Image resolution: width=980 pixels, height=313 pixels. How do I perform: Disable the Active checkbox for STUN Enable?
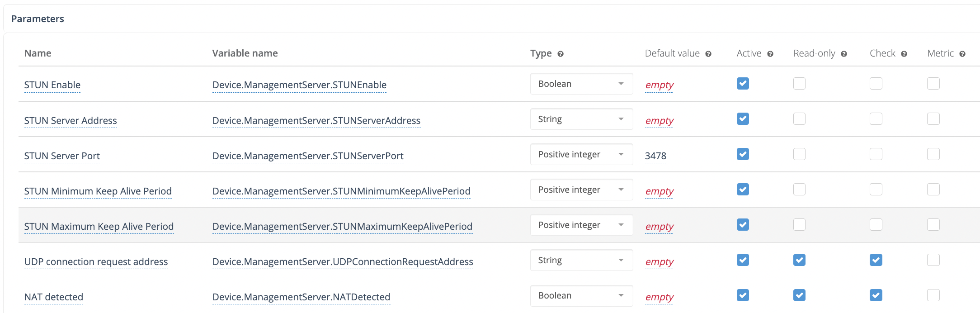pyautogui.click(x=742, y=83)
